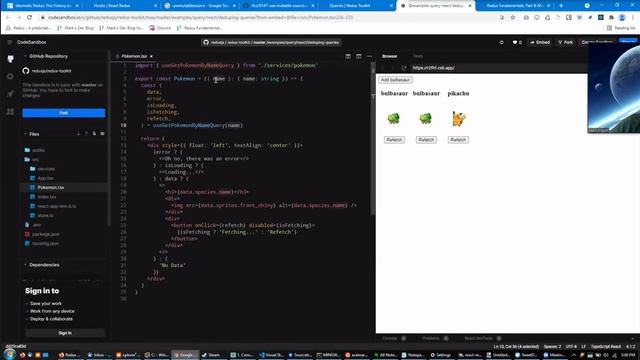Bookmark this page with the star icon
The width and height of the screenshot is (640, 360).
pyautogui.click(x=513, y=18)
